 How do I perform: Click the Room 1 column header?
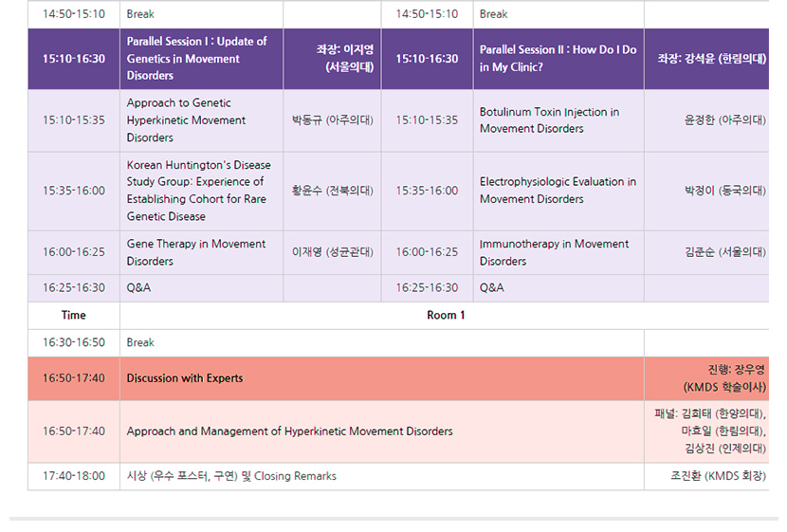click(446, 316)
